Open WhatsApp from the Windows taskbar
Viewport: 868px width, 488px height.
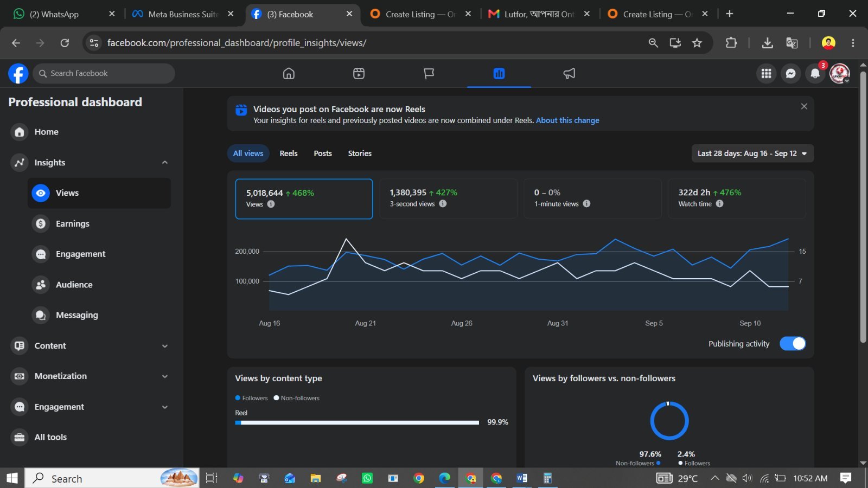point(367,478)
